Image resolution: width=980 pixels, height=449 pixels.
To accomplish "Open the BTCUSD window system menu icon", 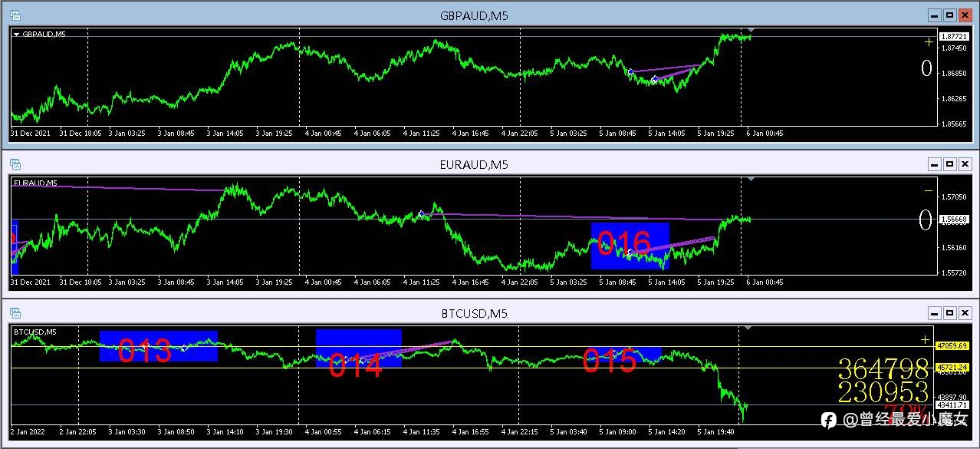I will tap(15, 313).
